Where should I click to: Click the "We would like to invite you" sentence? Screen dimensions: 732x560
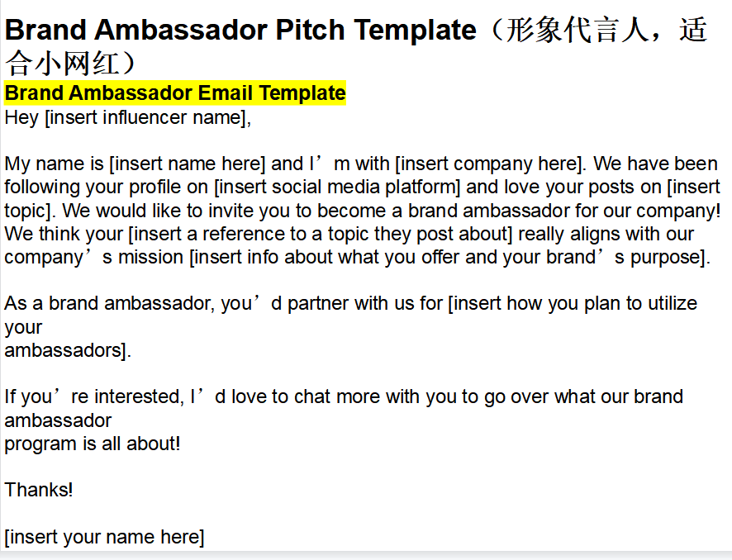(190, 210)
